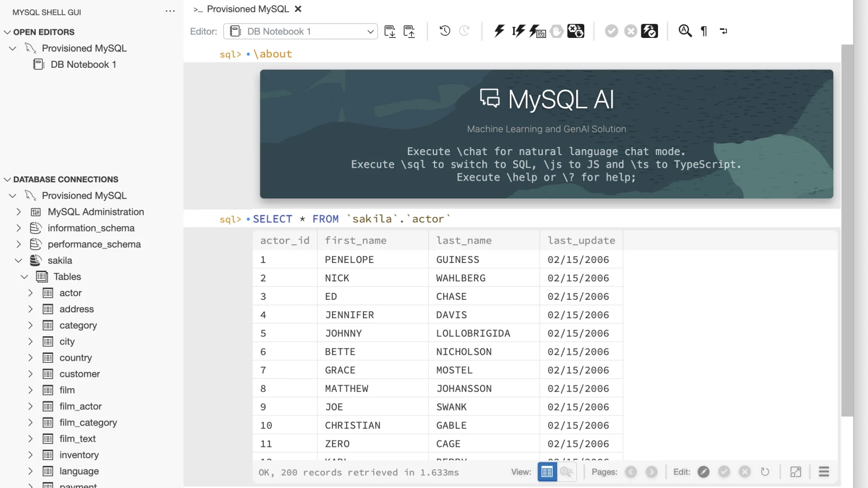This screenshot has width=868, height=488.
Task: Select the film_text table
Action: 77,439
